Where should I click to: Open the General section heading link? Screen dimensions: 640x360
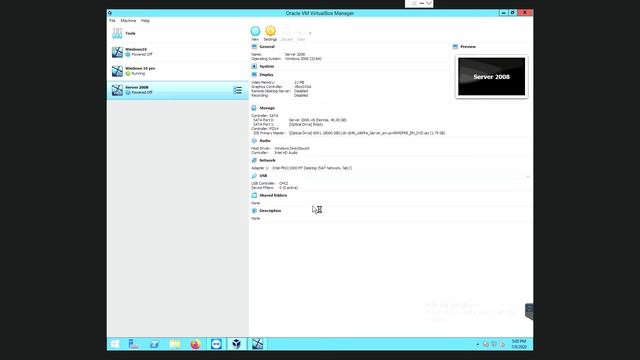[x=267, y=47]
